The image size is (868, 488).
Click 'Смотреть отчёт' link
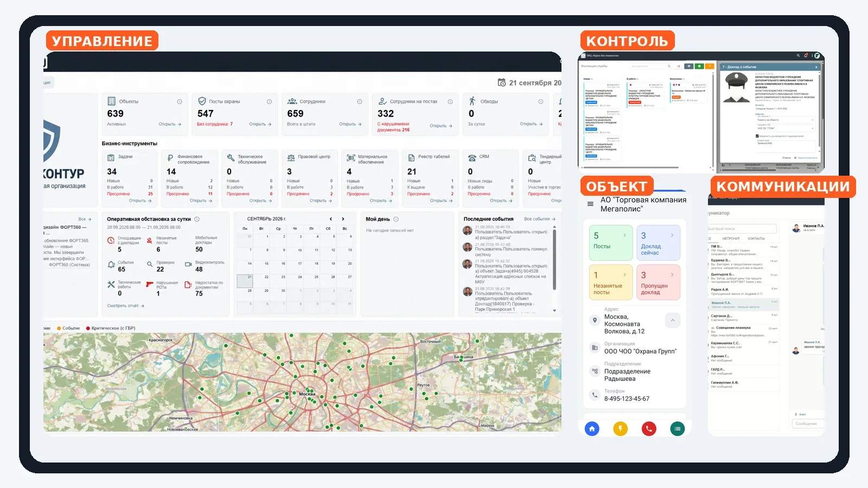[x=126, y=306]
